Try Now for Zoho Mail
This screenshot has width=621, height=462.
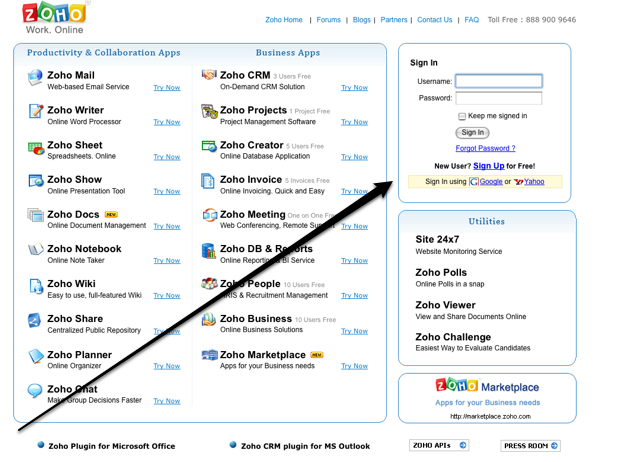167,87
